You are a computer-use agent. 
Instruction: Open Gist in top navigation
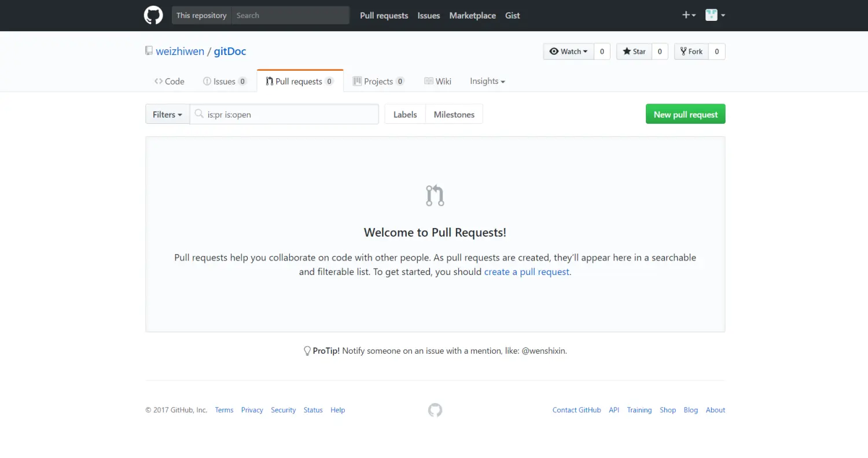coord(513,16)
